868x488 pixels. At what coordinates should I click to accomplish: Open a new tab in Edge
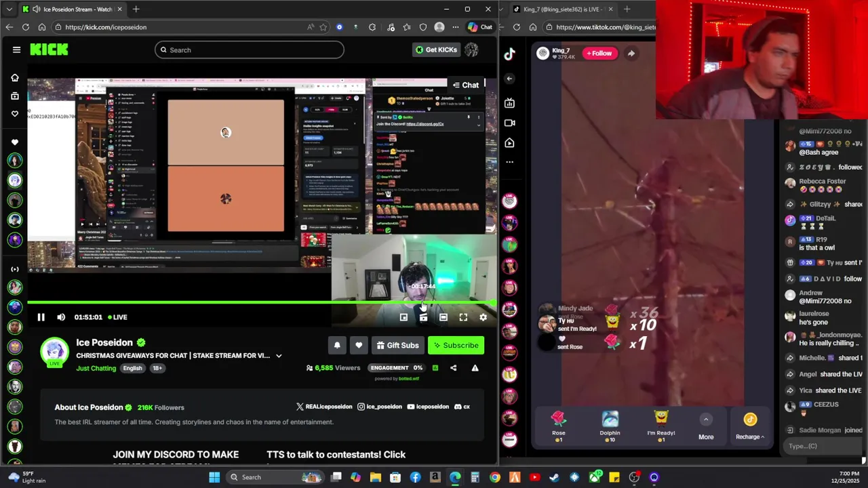[136, 9]
